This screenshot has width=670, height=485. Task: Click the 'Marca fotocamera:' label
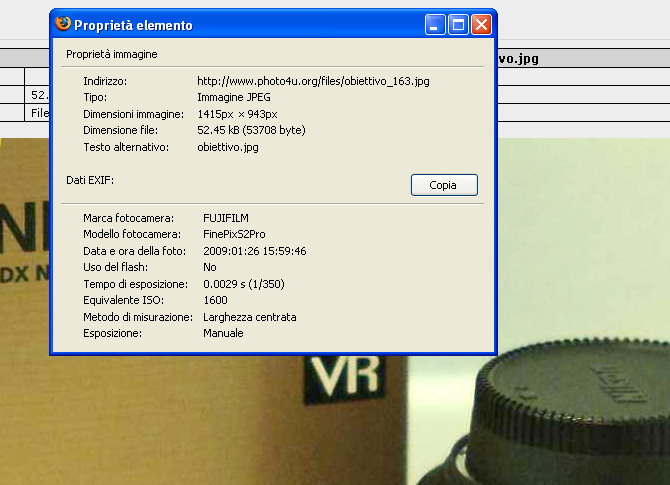pos(129,218)
